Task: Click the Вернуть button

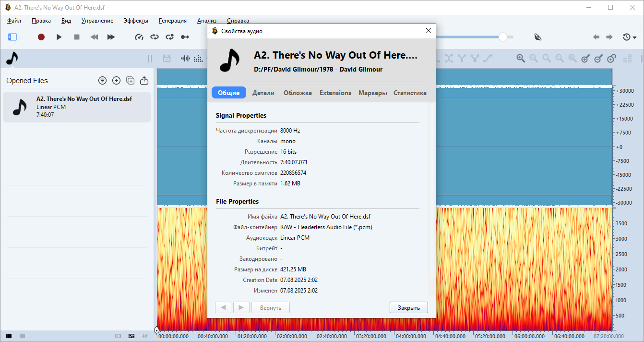Action: (x=271, y=307)
